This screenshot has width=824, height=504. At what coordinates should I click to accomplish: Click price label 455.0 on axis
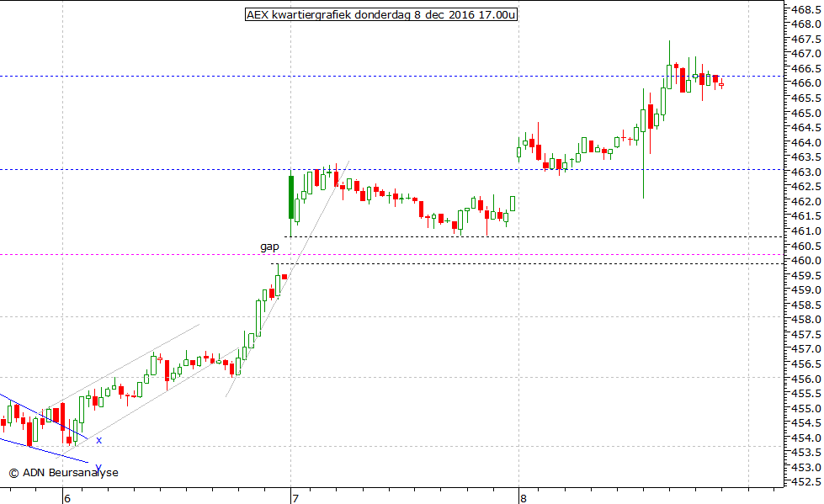click(806, 408)
